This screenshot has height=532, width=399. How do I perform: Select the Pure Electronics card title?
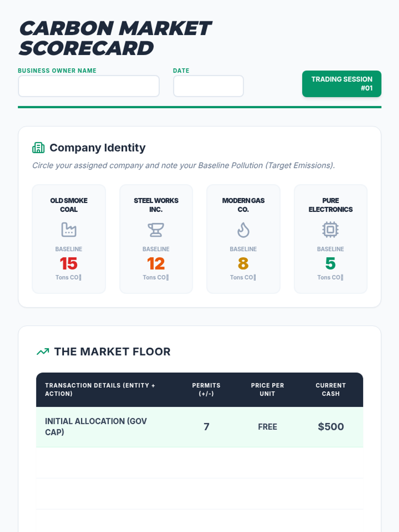coord(331,205)
